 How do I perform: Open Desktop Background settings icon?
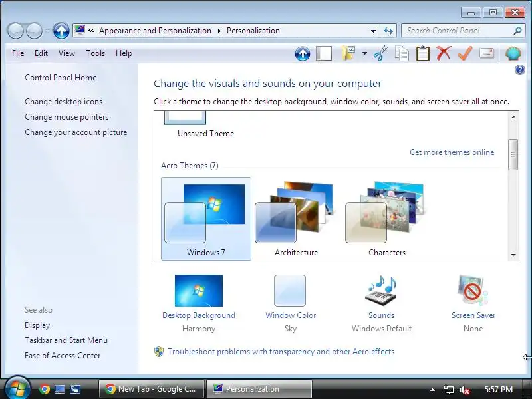tap(199, 291)
